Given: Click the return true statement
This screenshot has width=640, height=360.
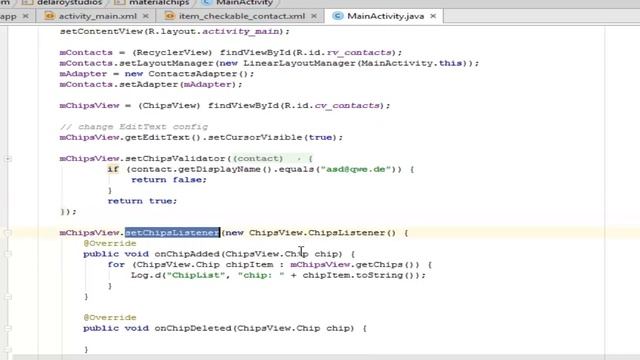Looking at the screenshot, I should pos(142,201).
